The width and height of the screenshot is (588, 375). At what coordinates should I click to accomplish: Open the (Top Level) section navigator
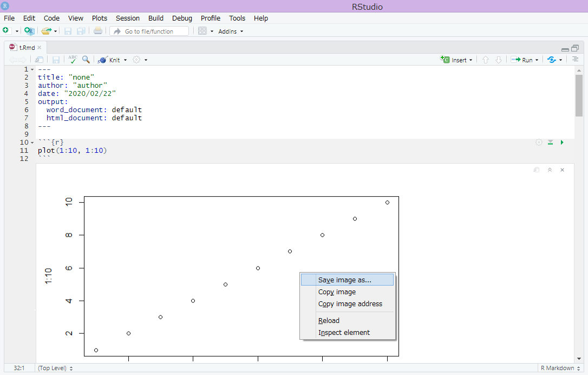(55, 368)
